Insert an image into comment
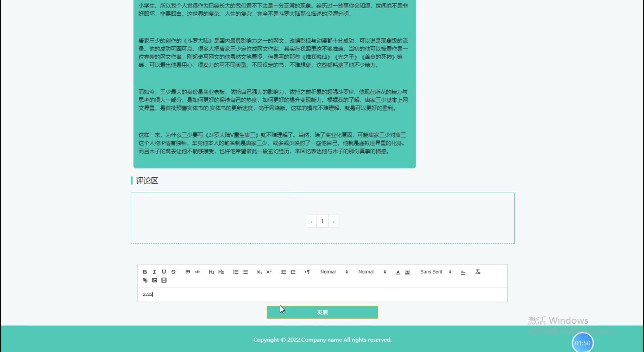Image resolution: width=644 pixels, height=352 pixels. (154, 280)
